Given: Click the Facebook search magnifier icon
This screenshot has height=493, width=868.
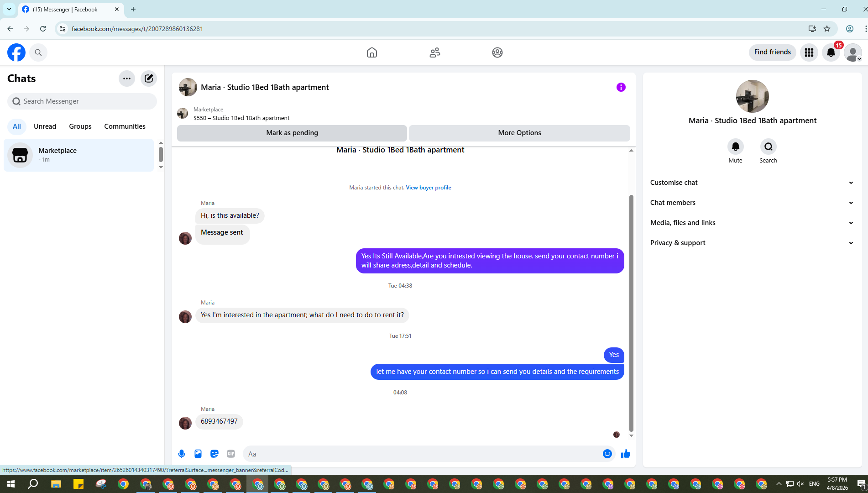Looking at the screenshot, I should [38, 52].
